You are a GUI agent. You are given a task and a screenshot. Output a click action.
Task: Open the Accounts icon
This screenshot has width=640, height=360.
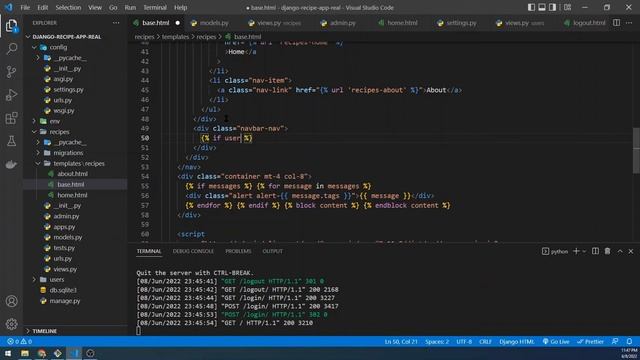click(x=11, y=301)
